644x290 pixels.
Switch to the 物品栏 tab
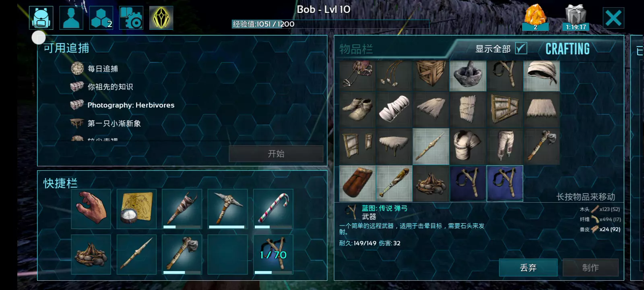point(356,49)
